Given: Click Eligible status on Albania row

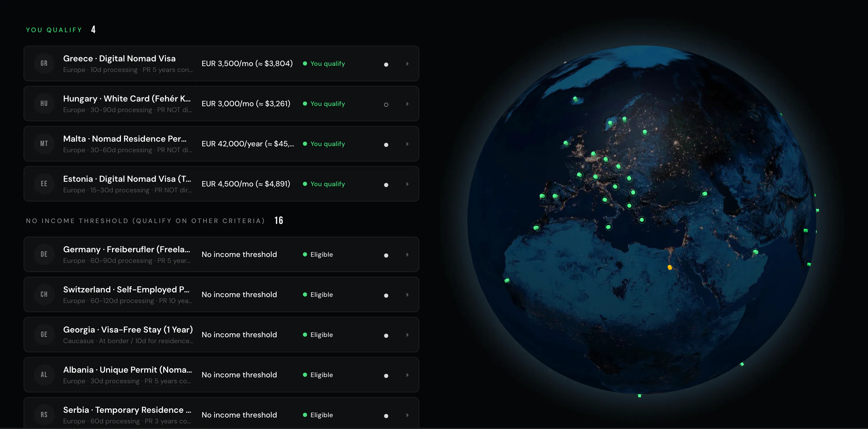Looking at the screenshot, I should tap(318, 375).
